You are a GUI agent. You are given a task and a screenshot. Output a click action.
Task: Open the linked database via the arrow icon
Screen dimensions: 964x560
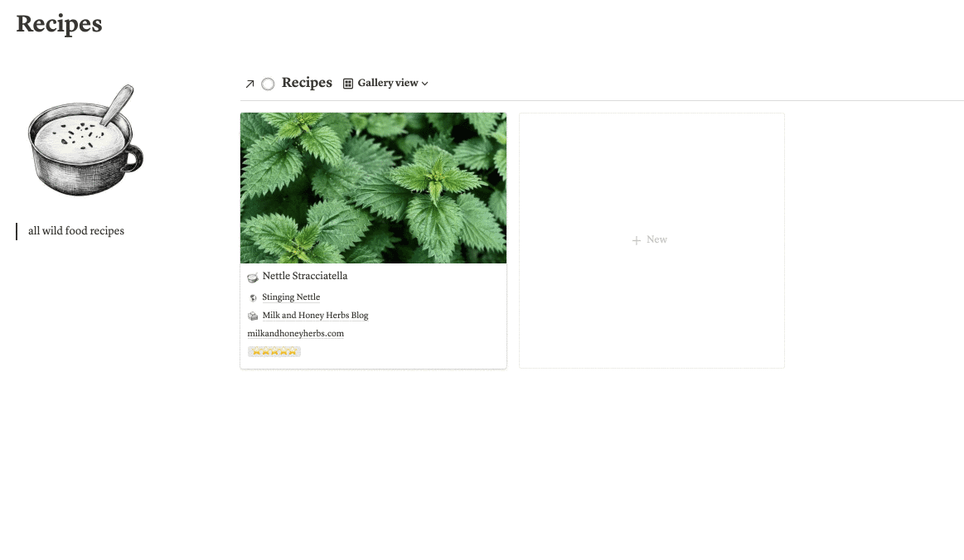pos(249,84)
